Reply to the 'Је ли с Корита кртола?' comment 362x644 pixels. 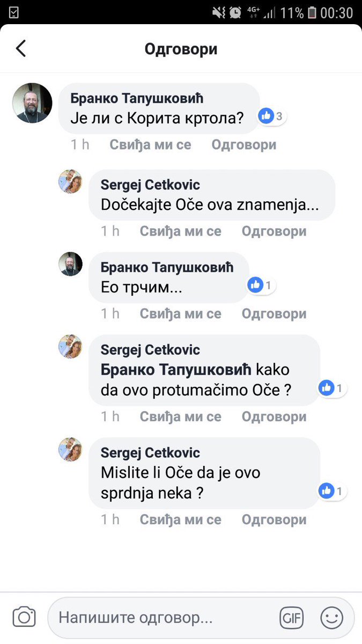click(x=243, y=145)
